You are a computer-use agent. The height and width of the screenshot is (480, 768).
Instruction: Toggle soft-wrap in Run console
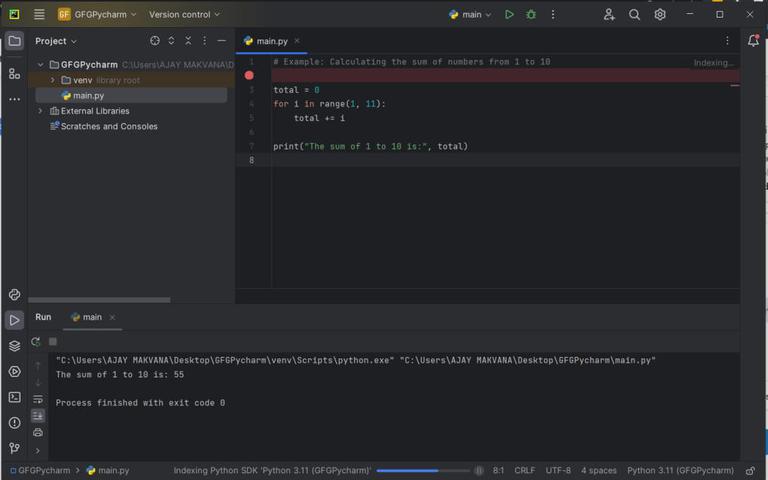click(x=38, y=399)
